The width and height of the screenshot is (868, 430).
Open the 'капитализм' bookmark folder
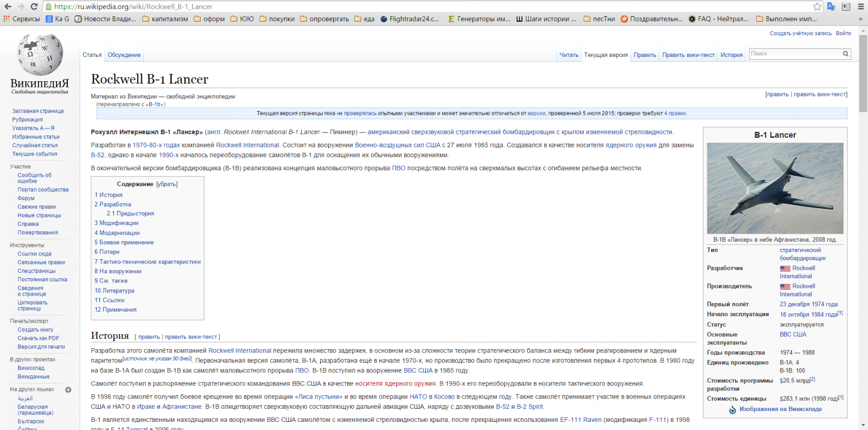(x=165, y=19)
